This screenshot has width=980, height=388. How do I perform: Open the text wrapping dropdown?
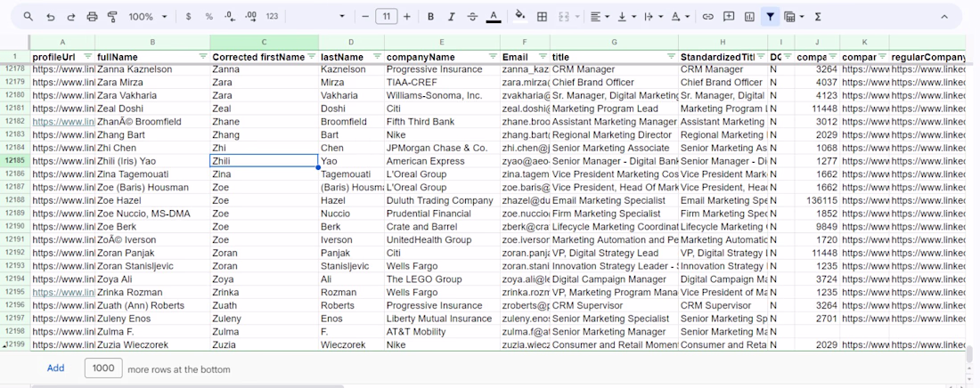(653, 17)
